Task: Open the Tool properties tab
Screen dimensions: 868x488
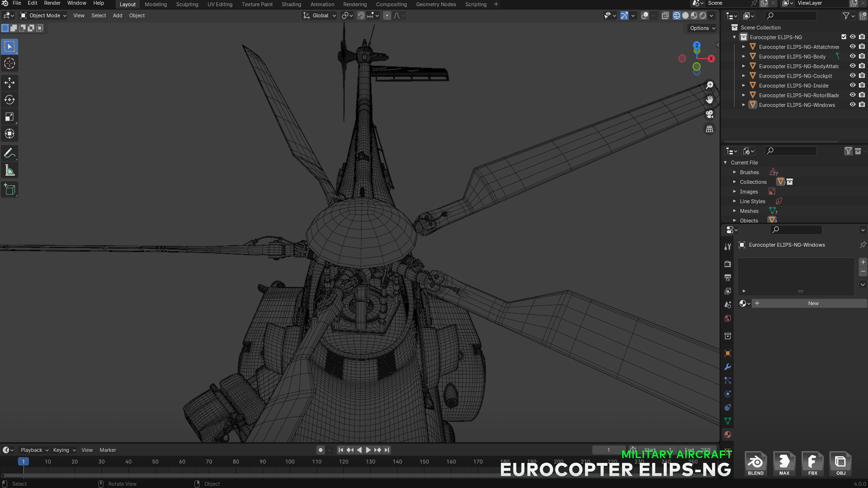Action: coord(728,247)
